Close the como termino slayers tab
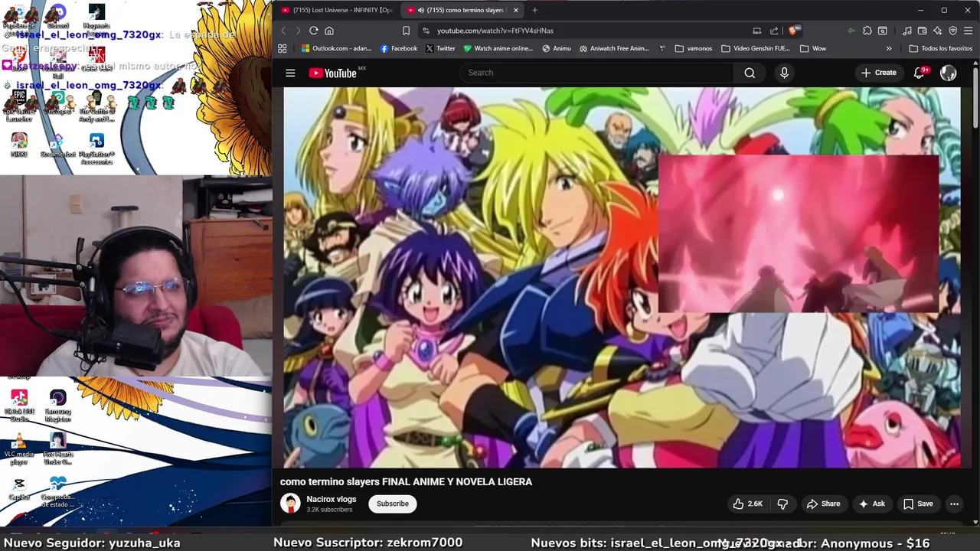This screenshot has height=551, width=980. (516, 10)
